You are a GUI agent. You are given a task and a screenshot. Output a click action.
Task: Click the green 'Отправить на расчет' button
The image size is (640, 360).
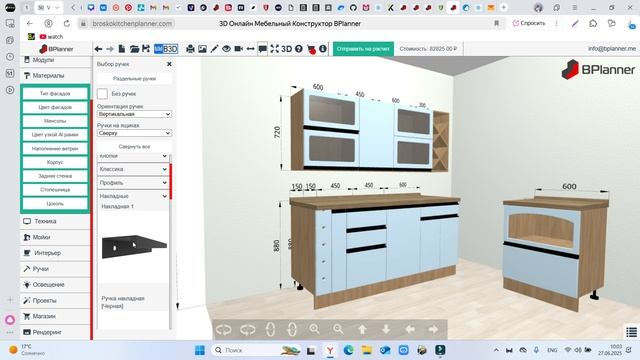click(363, 49)
